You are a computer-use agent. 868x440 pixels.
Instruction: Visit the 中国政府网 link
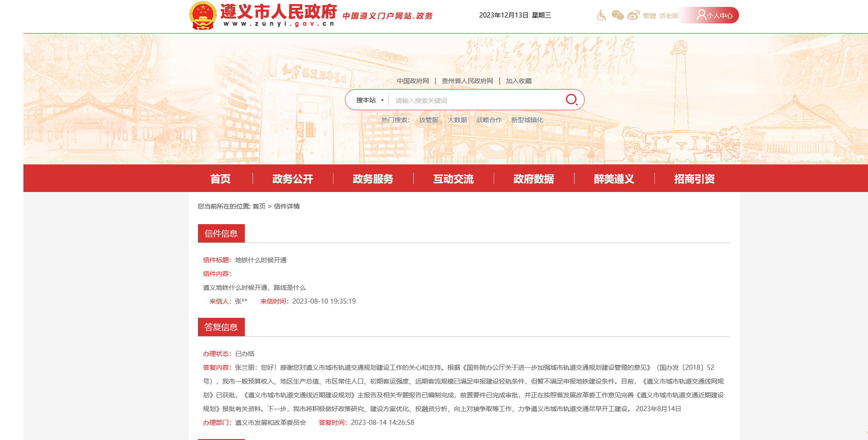tap(413, 80)
